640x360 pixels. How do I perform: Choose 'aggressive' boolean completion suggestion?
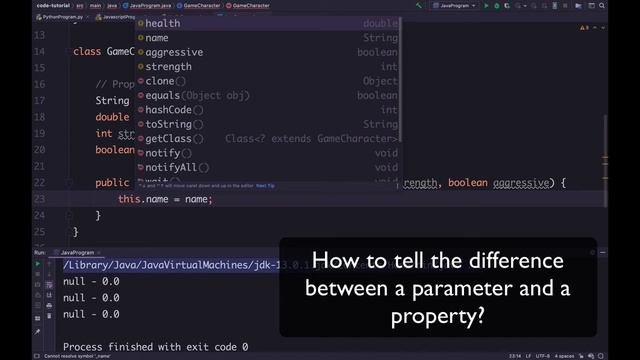pos(268,52)
